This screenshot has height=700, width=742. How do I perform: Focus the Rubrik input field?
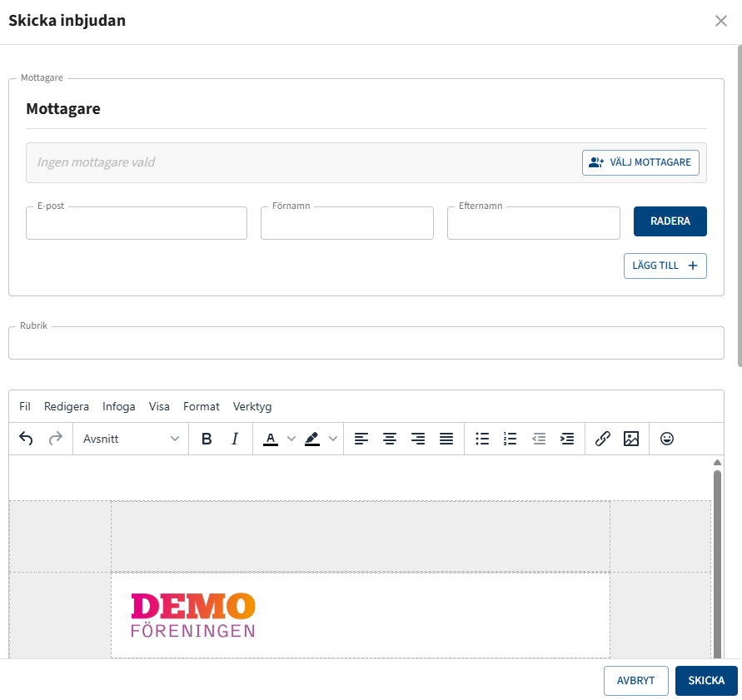[x=366, y=343]
